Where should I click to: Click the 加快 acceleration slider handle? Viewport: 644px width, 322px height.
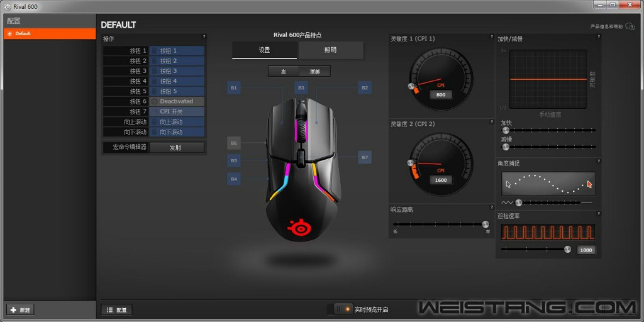pos(506,130)
